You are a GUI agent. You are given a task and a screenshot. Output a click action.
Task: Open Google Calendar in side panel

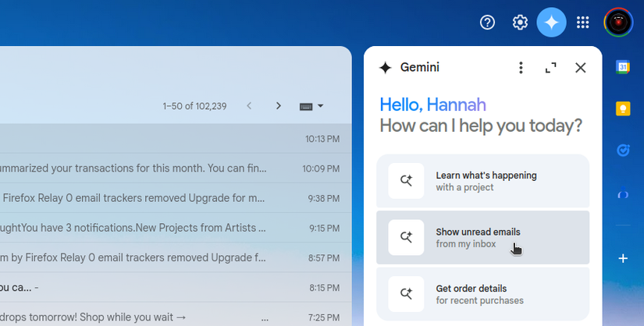point(623,66)
